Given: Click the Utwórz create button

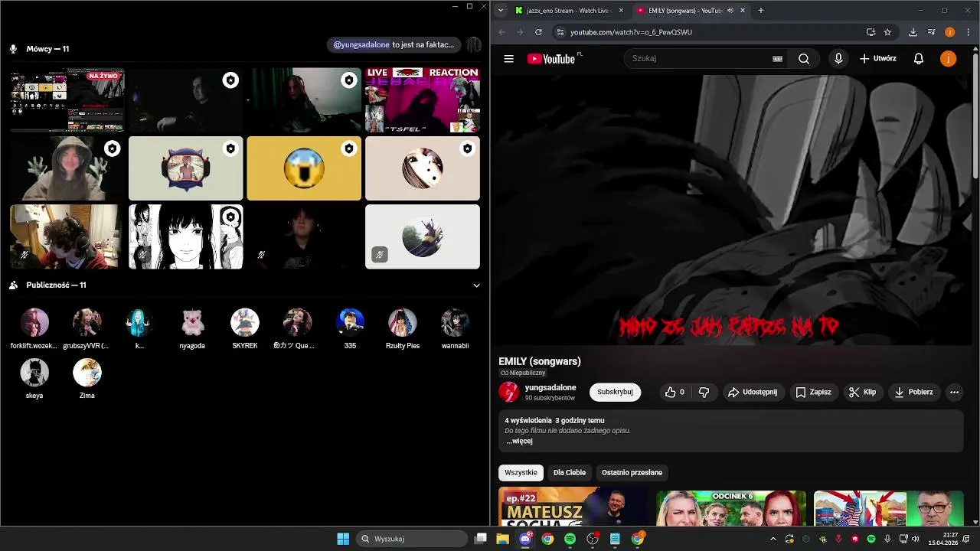Looking at the screenshot, I should (877, 59).
